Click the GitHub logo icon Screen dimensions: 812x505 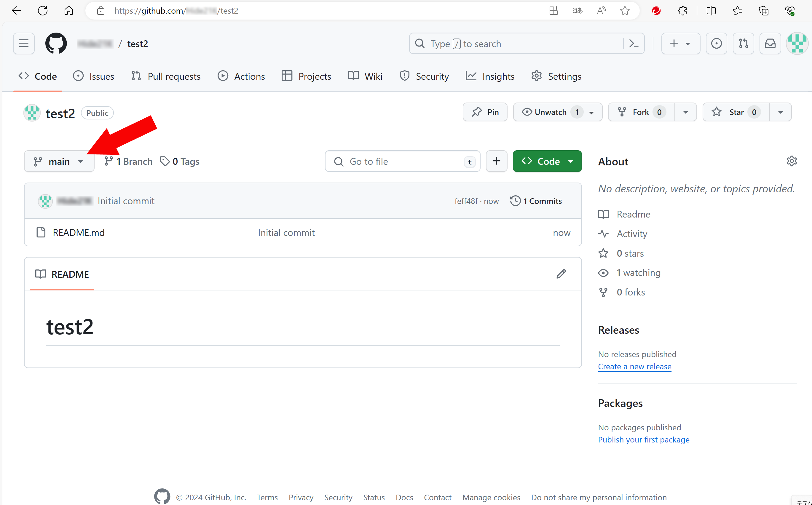tap(56, 43)
